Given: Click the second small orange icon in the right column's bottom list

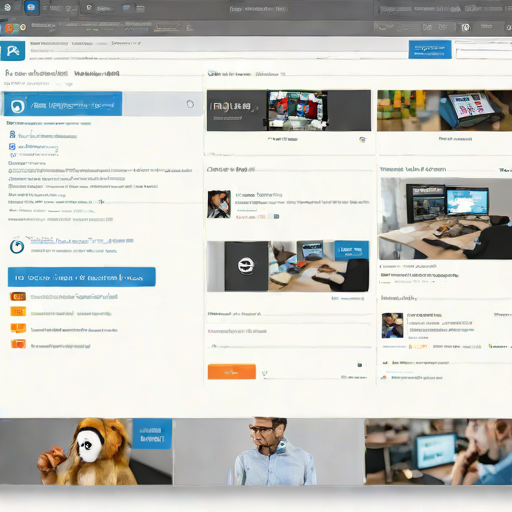Looking at the screenshot, I should 384,378.
